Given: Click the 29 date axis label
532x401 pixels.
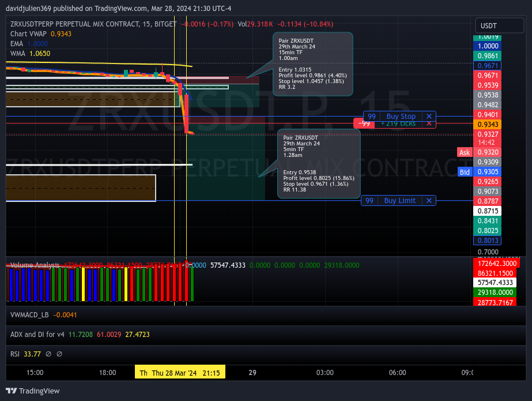Looking at the screenshot, I should click(252, 373).
